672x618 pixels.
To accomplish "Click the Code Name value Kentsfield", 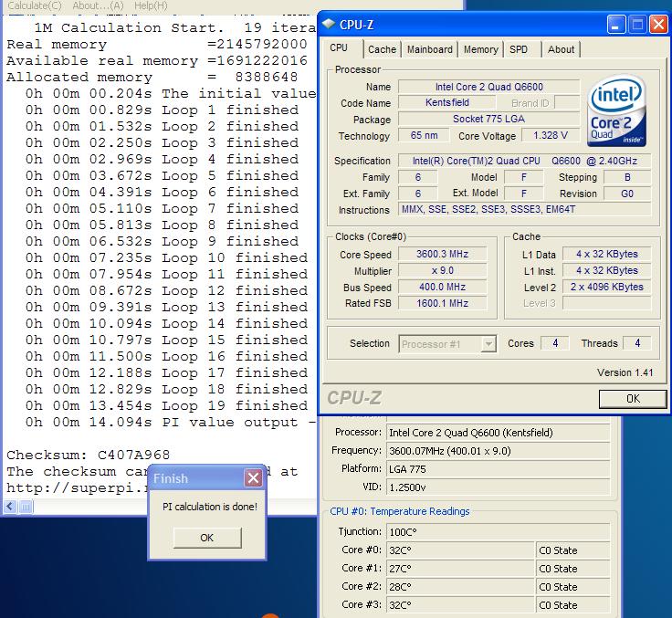I will coord(447,102).
